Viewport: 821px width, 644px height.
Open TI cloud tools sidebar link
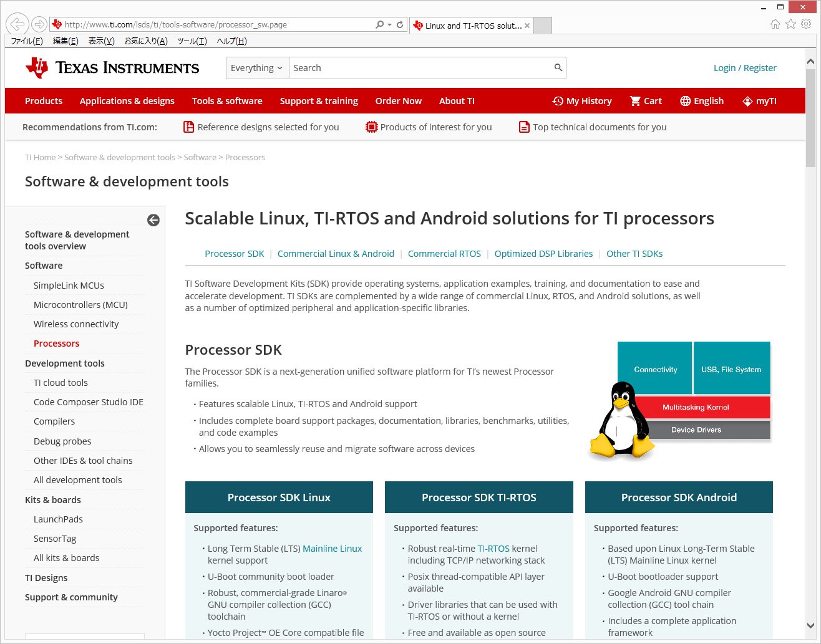click(61, 383)
